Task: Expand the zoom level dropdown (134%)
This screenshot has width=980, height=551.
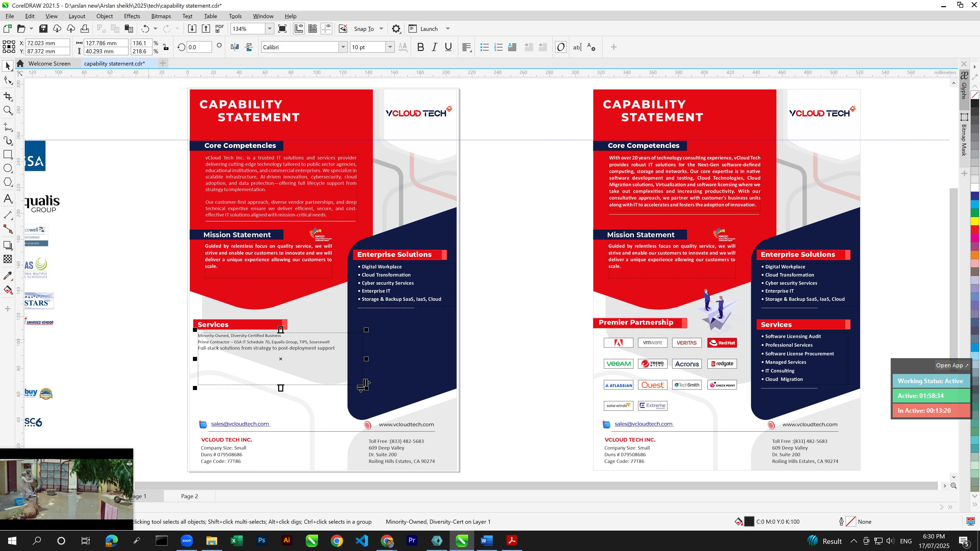Action: coord(270,29)
